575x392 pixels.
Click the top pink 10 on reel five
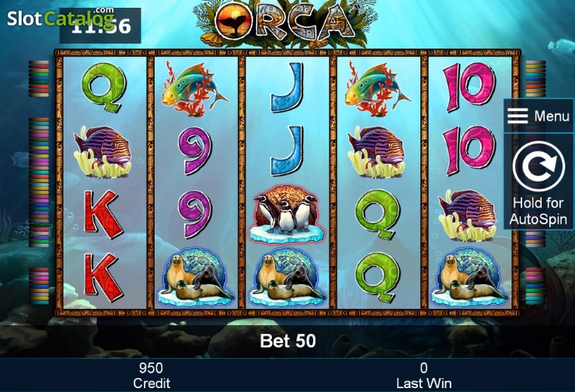pos(469,87)
